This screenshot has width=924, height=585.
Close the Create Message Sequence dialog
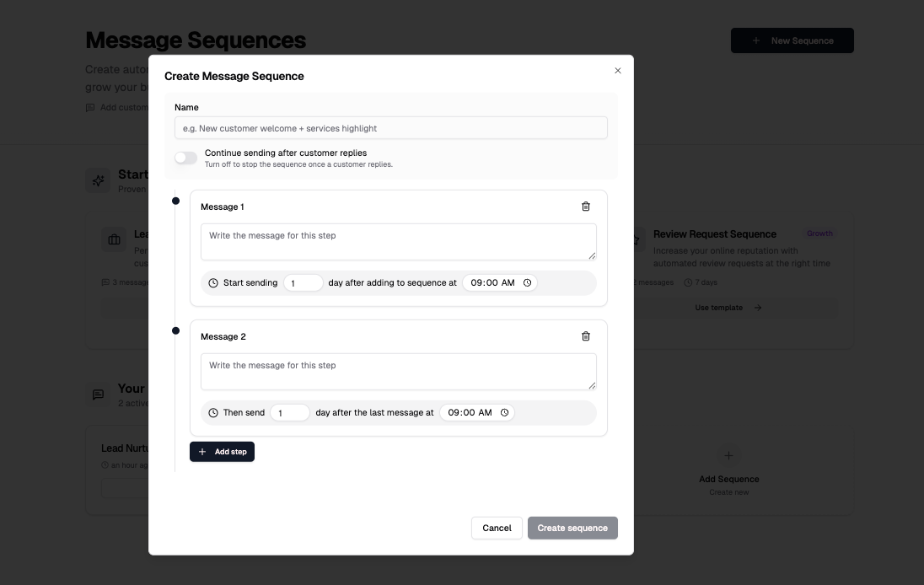pyautogui.click(x=618, y=71)
